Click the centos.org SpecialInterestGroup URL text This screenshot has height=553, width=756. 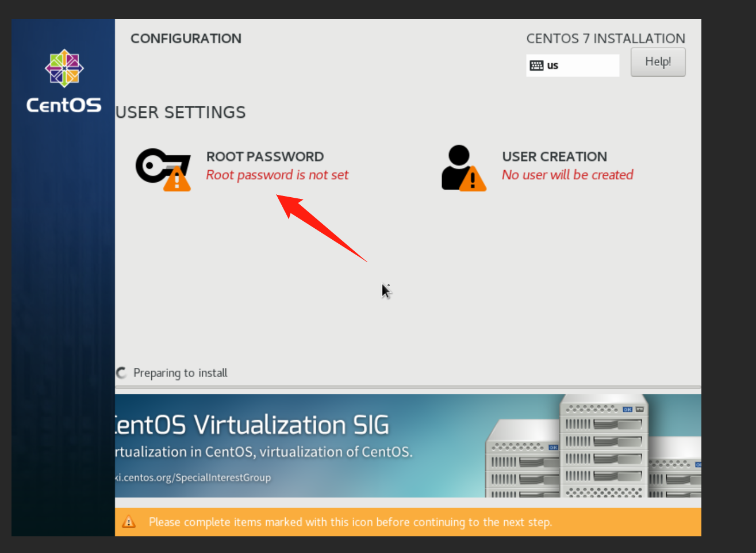tap(193, 477)
